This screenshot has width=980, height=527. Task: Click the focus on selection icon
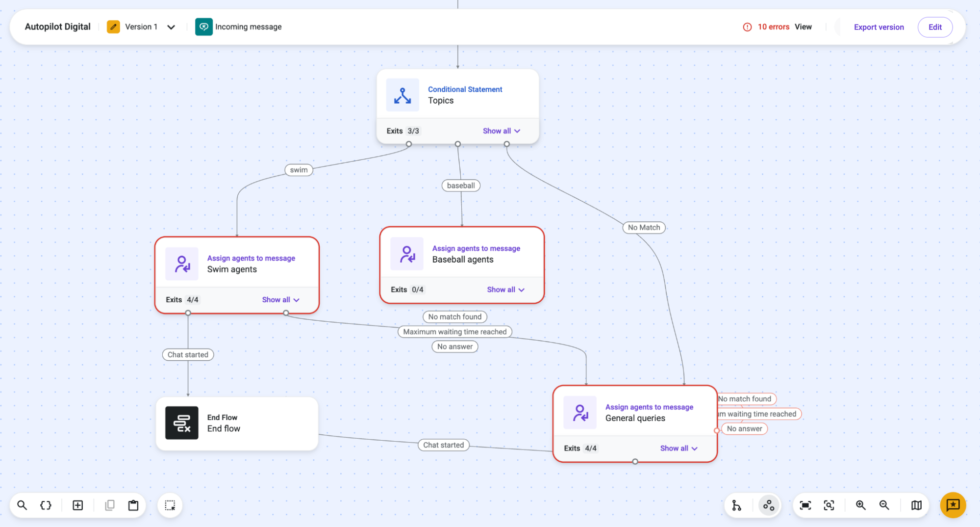tap(829, 505)
